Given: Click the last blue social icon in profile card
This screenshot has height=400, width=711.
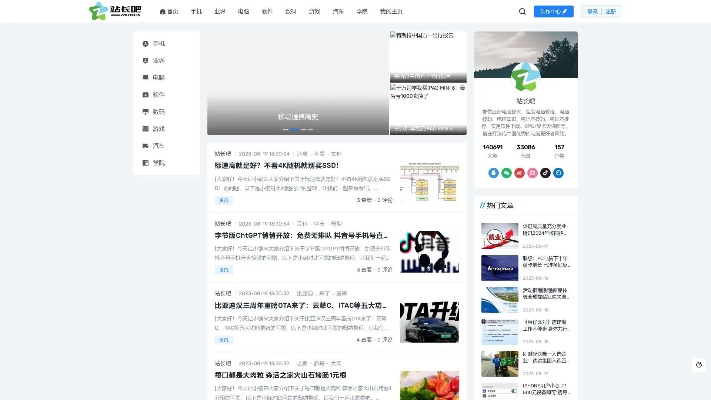Looking at the screenshot, I should (x=559, y=173).
